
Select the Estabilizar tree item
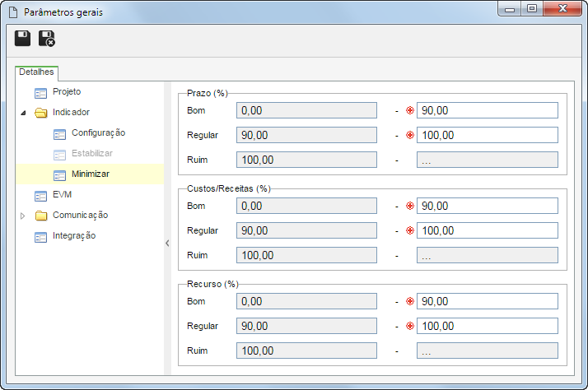pyautogui.click(x=92, y=154)
